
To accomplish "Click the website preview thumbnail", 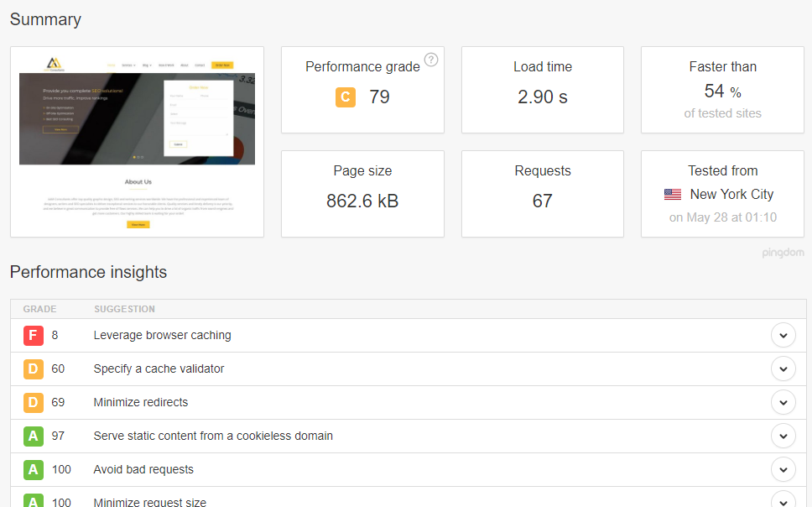I will [x=136, y=142].
